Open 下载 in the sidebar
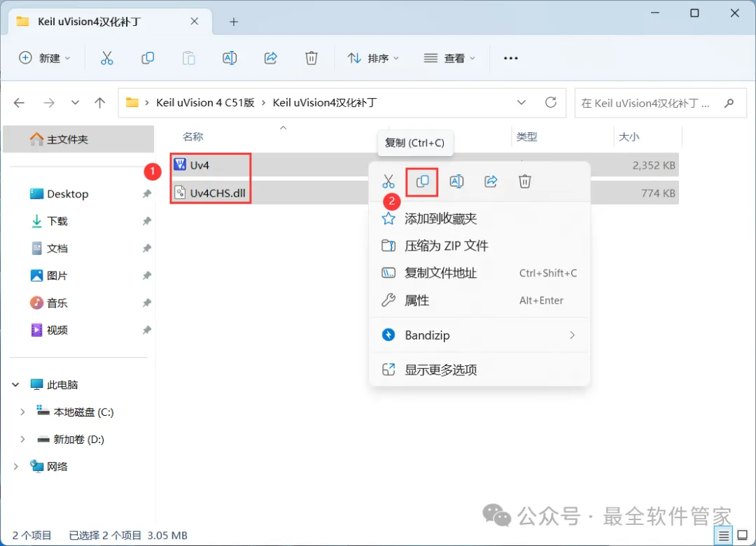The image size is (756, 546). 57,221
